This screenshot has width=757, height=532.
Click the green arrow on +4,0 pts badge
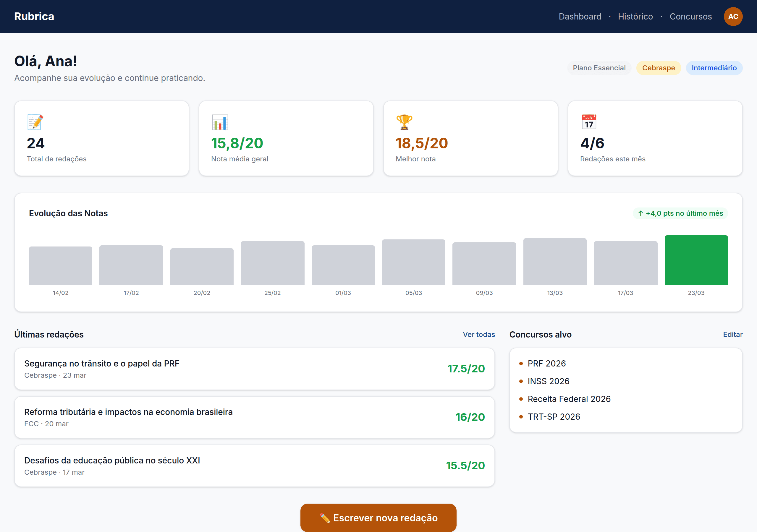pos(640,213)
